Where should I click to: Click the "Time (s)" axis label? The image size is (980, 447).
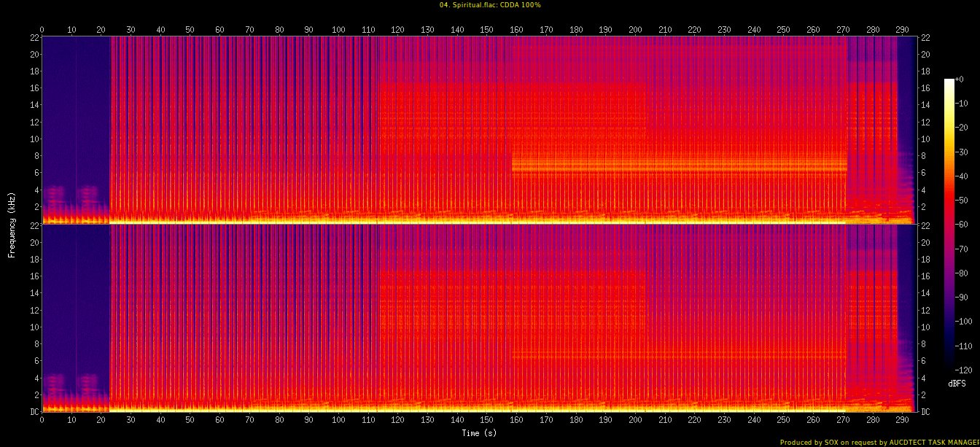click(478, 433)
